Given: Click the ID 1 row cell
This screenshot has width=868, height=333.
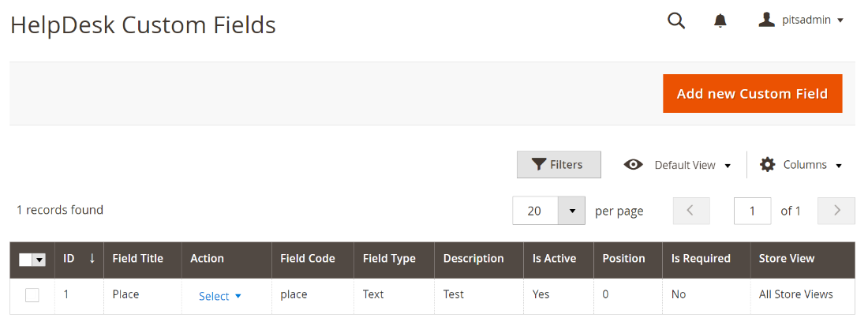Looking at the screenshot, I should [x=67, y=294].
